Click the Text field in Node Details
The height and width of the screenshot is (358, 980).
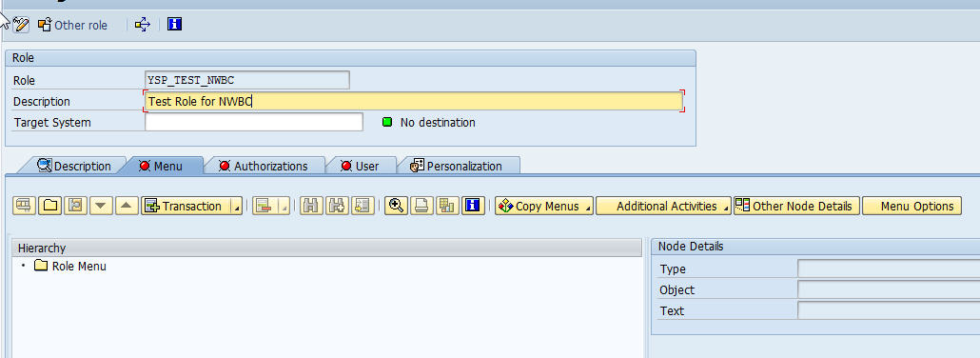point(888,310)
